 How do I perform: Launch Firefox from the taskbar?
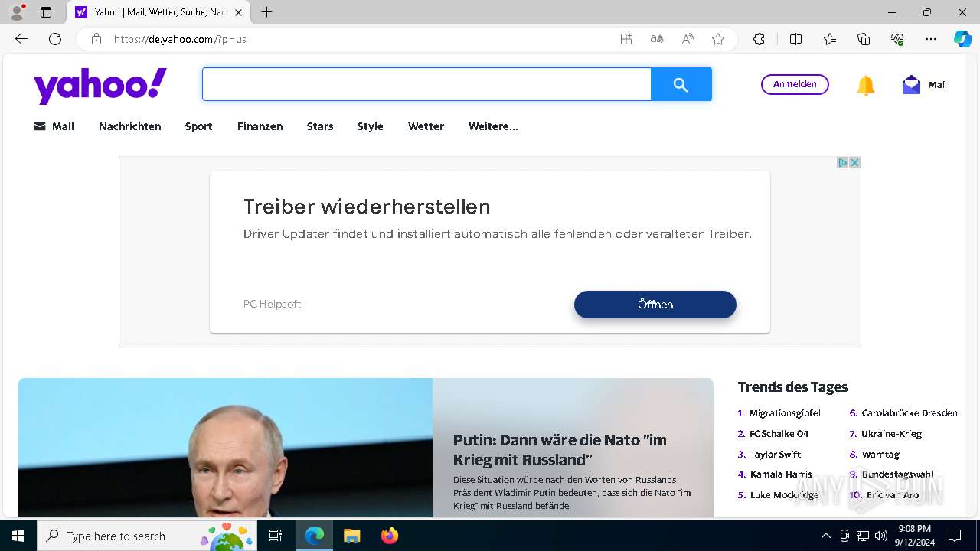(390, 536)
